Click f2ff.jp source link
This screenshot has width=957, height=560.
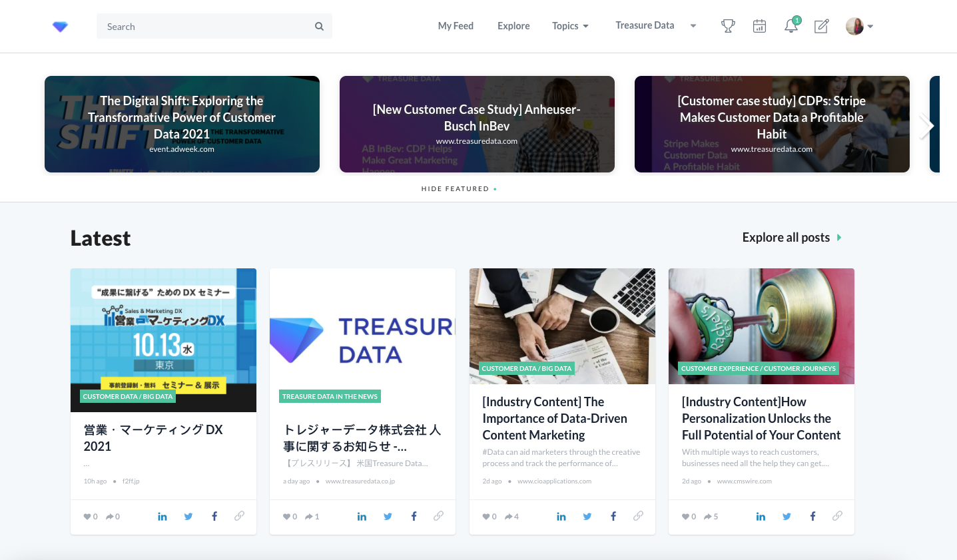pos(131,481)
